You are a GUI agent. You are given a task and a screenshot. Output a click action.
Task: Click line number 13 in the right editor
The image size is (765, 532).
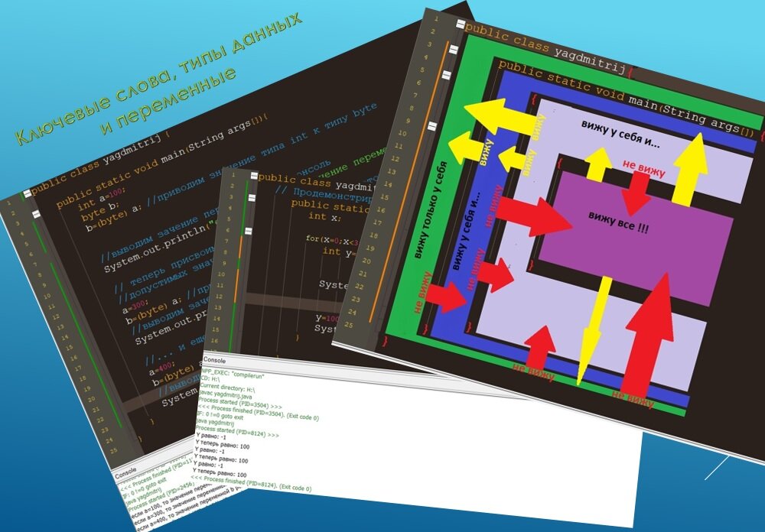pos(392,172)
